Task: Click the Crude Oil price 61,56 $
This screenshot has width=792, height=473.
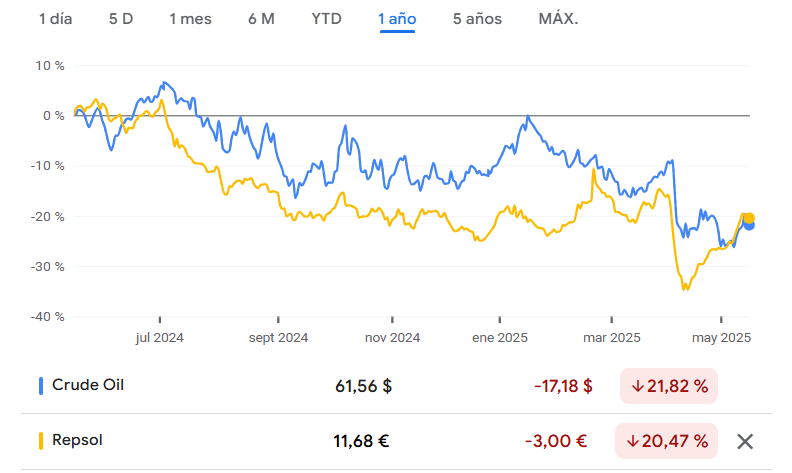Action: click(x=363, y=386)
